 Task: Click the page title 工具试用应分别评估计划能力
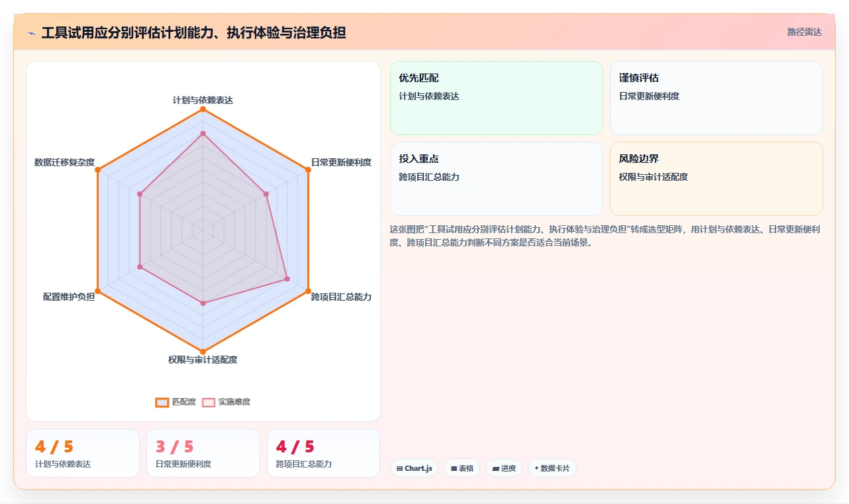193,32
